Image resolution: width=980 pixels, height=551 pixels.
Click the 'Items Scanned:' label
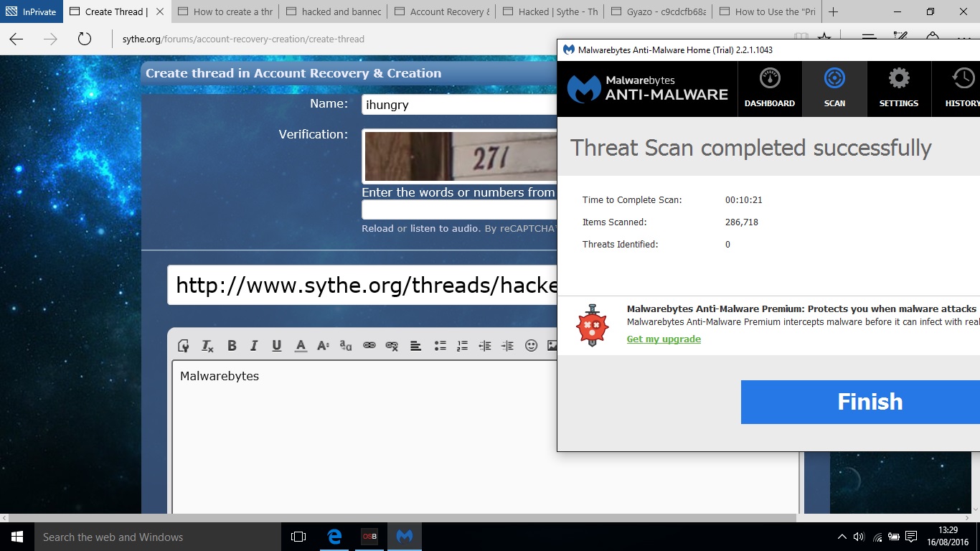tap(614, 222)
